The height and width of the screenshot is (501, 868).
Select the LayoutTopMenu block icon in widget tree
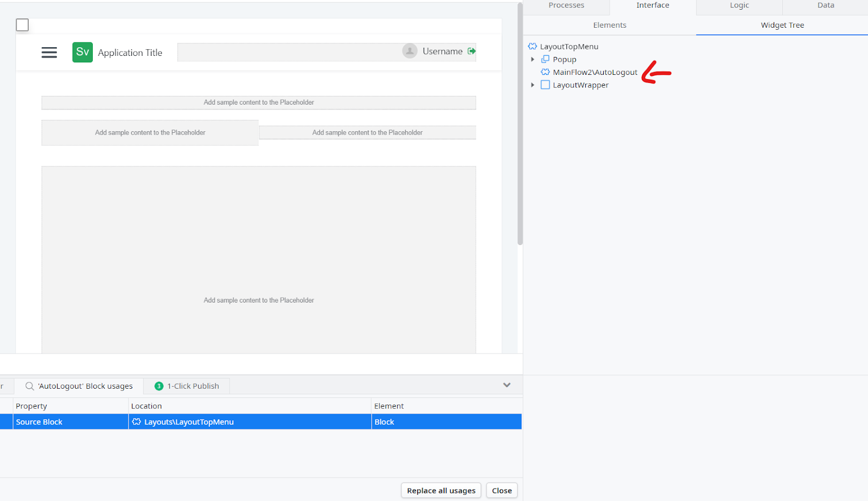coord(532,47)
